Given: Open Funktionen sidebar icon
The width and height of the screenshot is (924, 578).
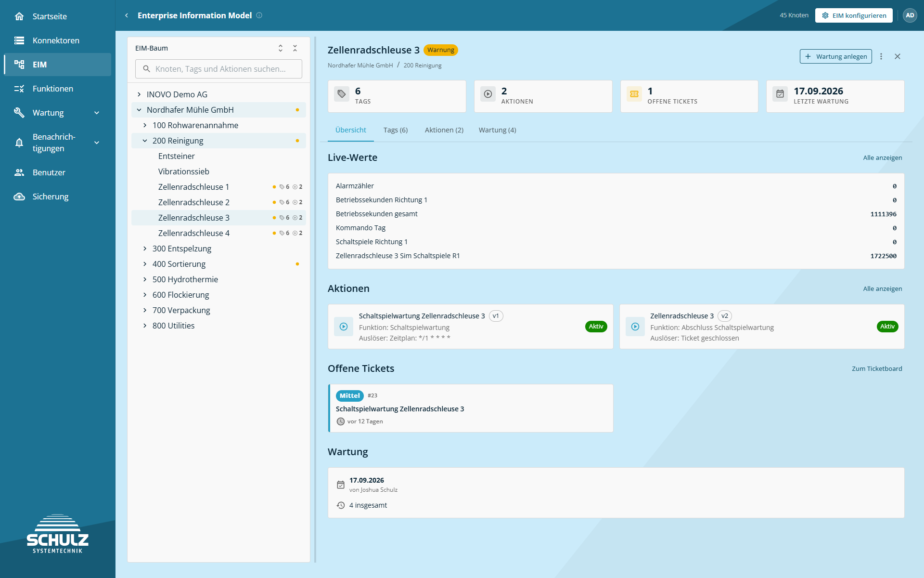Looking at the screenshot, I should pos(19,89).
